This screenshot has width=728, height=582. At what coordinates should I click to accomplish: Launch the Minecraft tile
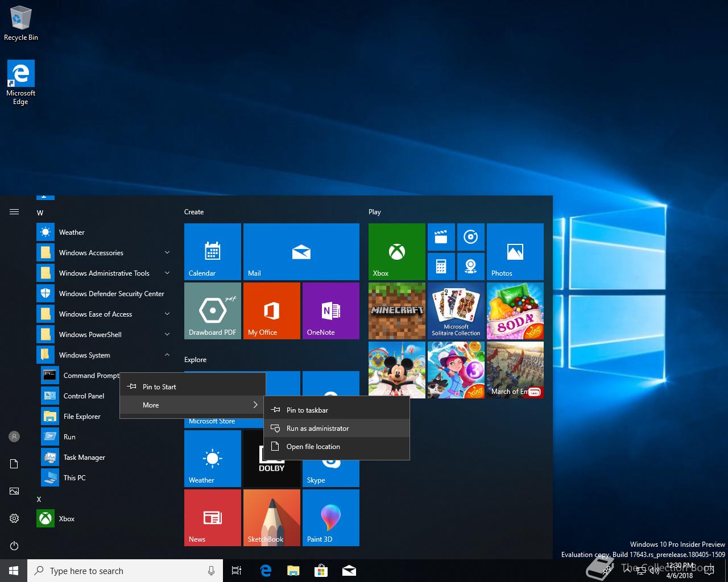point(397,311)
